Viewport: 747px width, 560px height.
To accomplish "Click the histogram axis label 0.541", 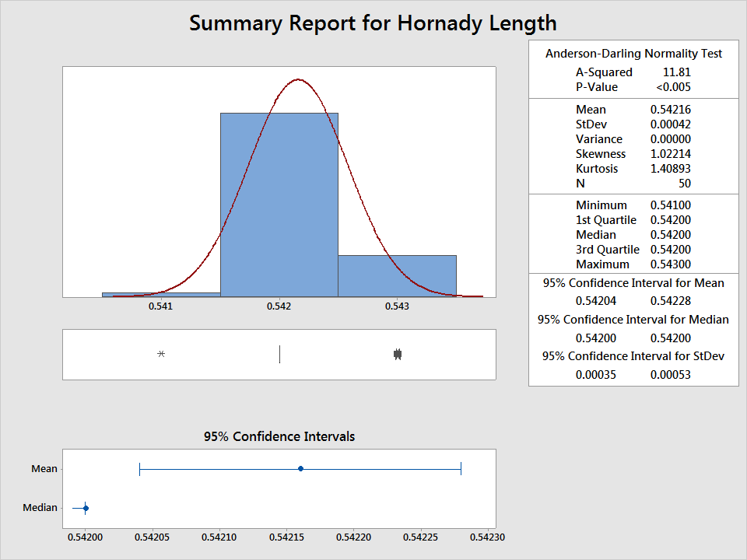I will [160, 306].
